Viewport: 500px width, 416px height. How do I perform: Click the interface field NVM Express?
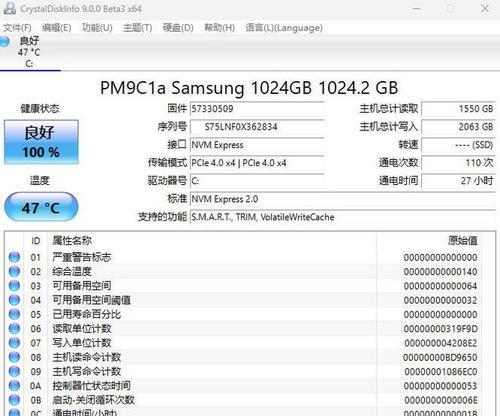257,145
